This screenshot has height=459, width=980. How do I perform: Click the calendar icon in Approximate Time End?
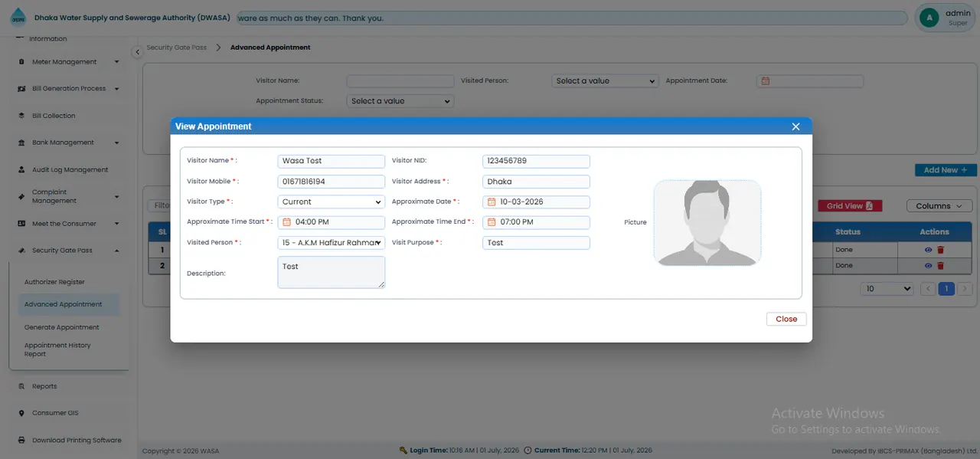(492, 222)
